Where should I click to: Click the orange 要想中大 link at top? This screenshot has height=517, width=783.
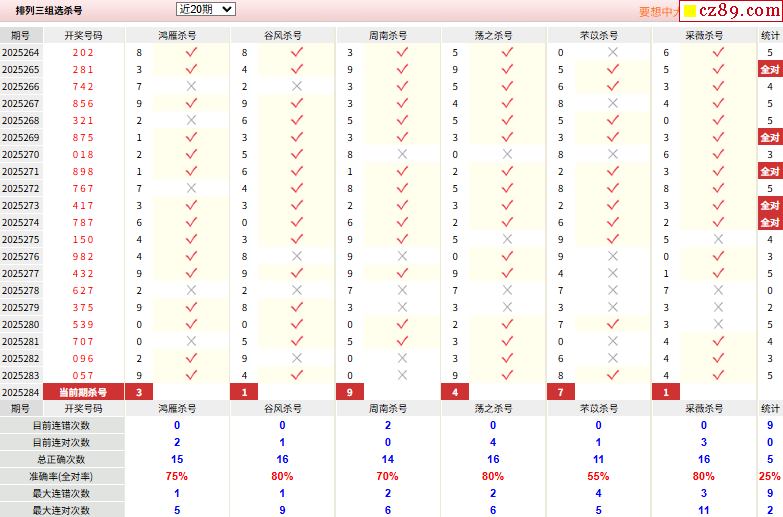click(x=660, y=12)
